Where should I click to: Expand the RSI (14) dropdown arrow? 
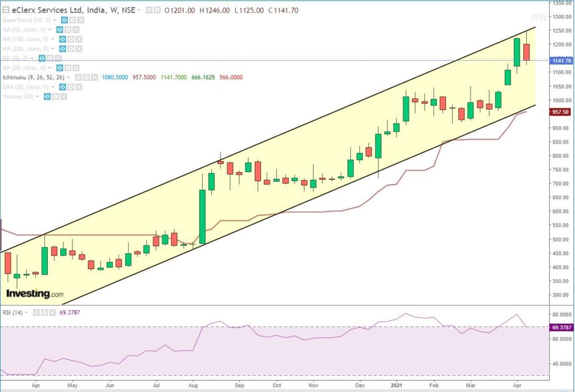coord(26,313)
